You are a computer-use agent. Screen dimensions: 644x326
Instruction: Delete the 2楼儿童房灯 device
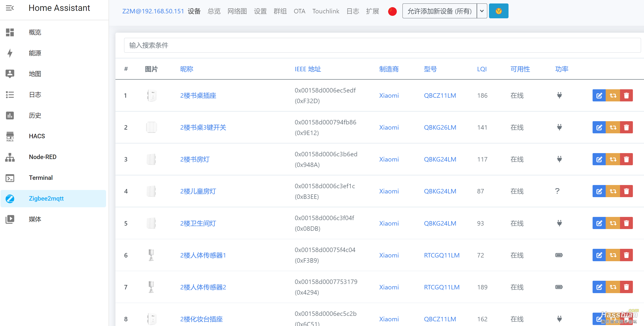point(626,191)
